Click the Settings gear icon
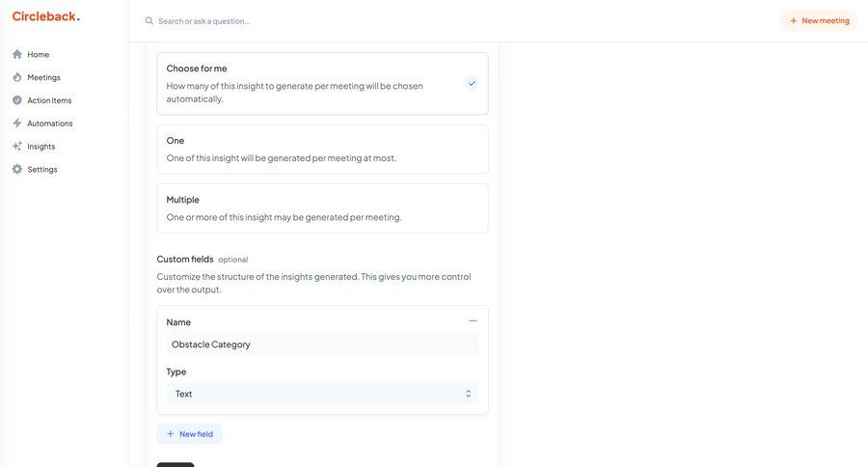 click(17, 170)
